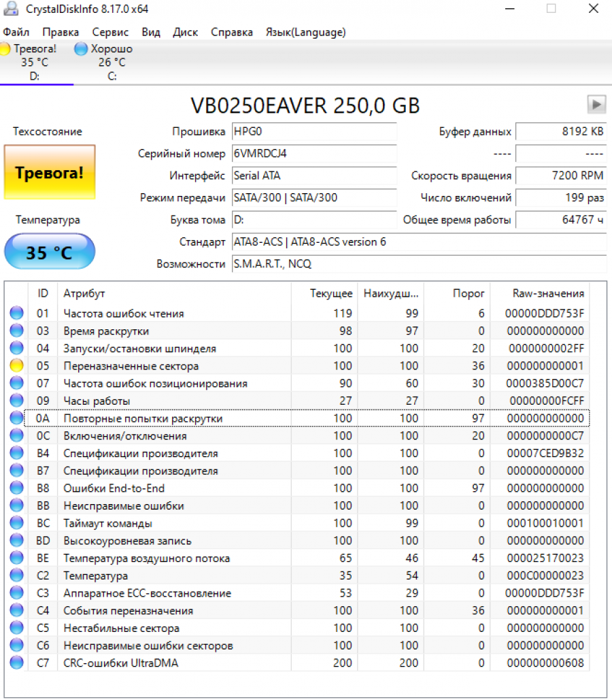
Task: Click blue status icon for Частота ошибок чтения
Action: (16, 314)
